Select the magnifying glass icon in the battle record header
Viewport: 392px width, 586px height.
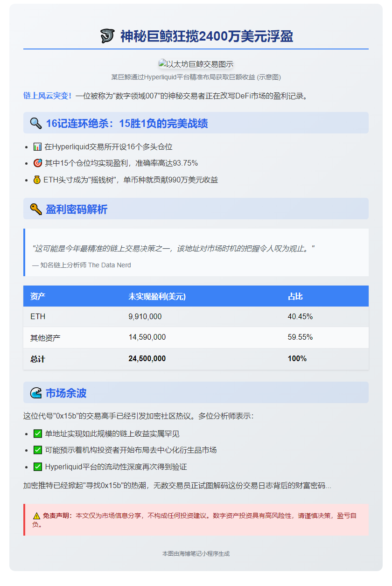(35, 123)
